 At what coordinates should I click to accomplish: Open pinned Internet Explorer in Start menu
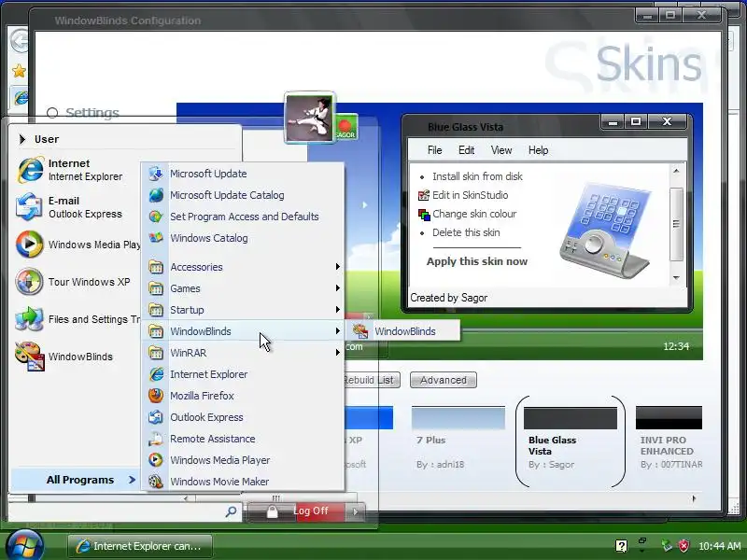pos(77,170)
